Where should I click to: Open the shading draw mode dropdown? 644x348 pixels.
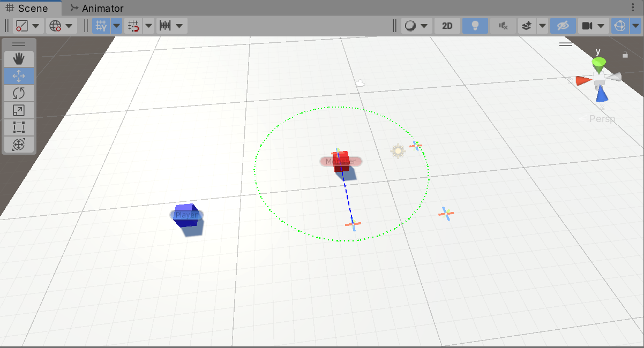(x=417, y=26)
